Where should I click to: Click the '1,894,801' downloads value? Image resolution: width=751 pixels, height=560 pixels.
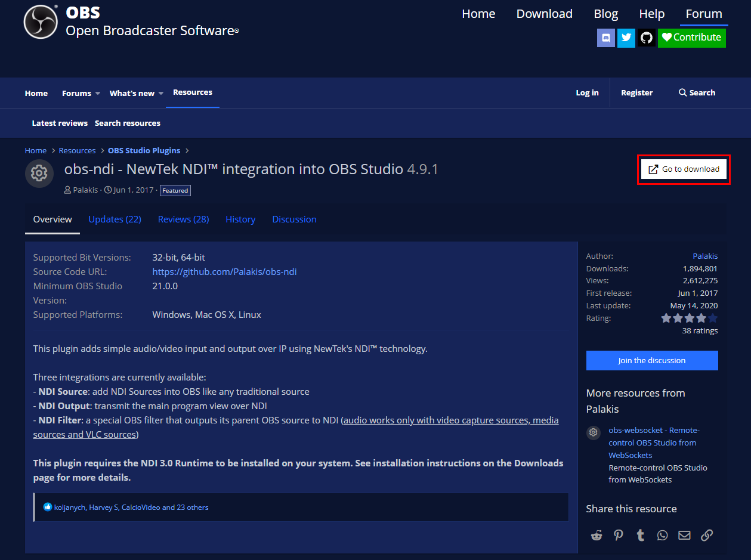pyautogui.click(x=700, y=268)
